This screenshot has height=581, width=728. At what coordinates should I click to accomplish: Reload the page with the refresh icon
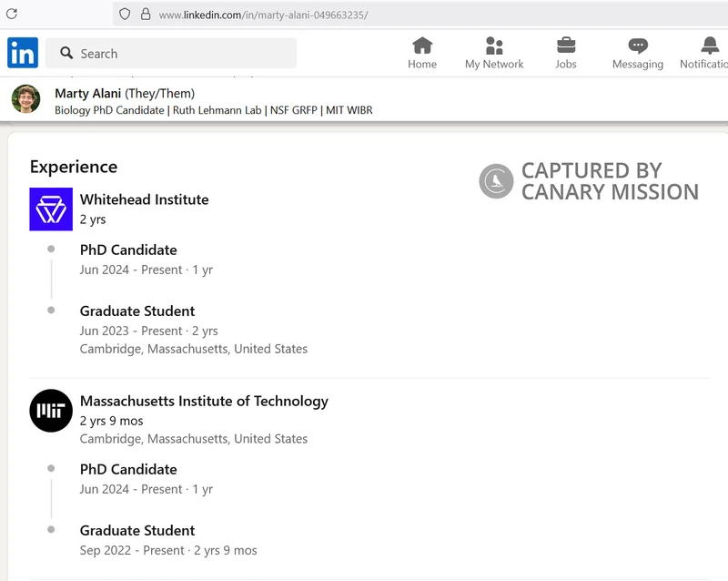point(12,14)
